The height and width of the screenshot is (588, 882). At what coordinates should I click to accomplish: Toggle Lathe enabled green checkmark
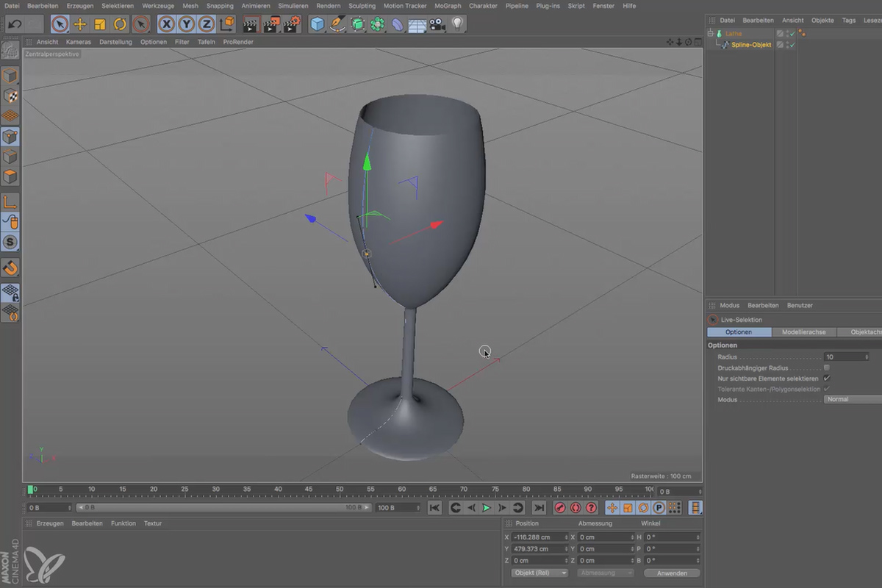point(792,34)
